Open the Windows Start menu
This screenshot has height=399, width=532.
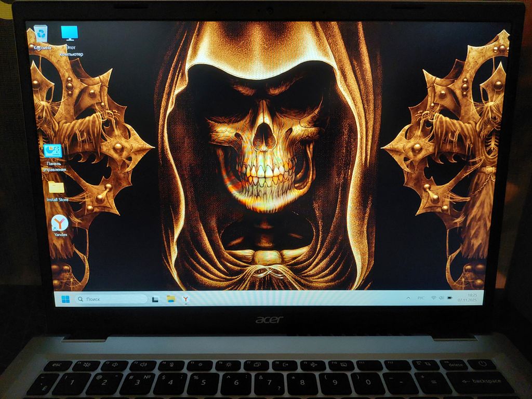tap(66, 299)
